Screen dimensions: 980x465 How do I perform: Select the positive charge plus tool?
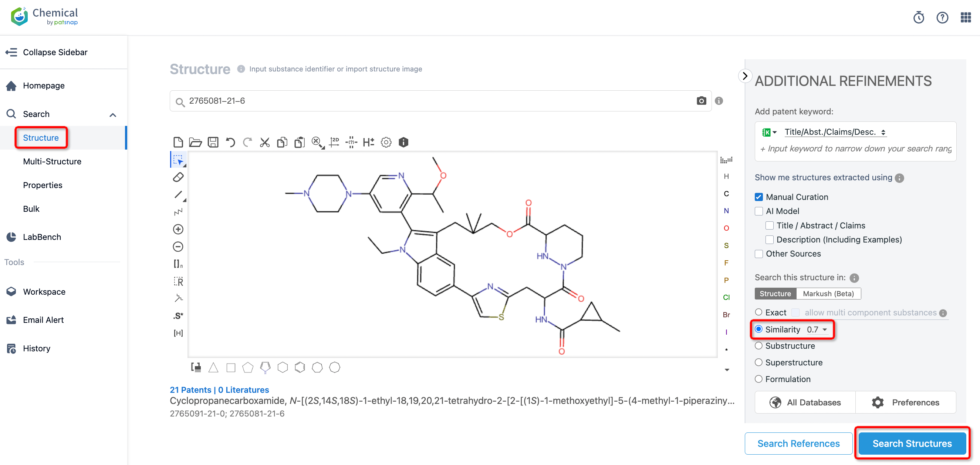point(178,229)
